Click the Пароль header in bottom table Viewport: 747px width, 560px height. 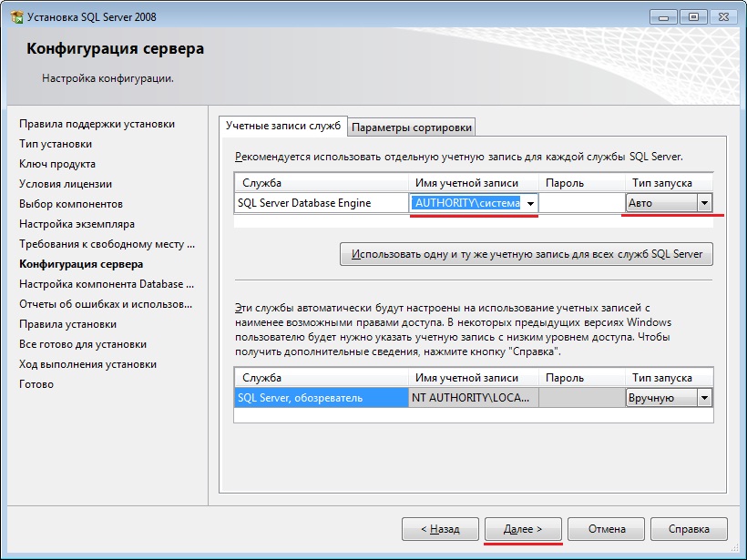[x=582, y=378]
